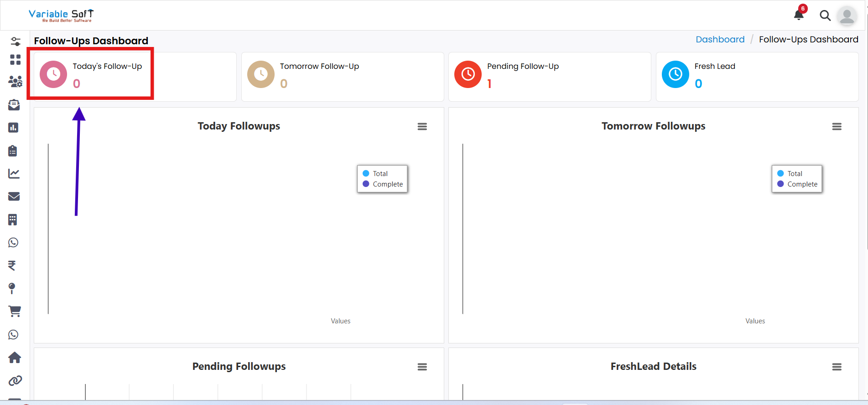This screenshot has width=868, height=405.
Task: Open the home icon in sidebar
Action: (15, 358)
